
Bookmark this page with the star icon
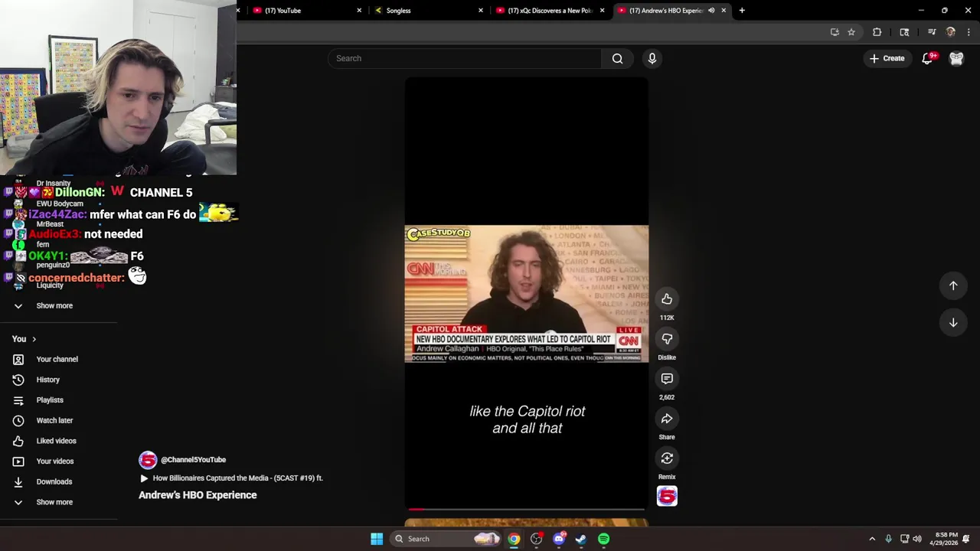pyautogui.click(x=851, y=32)
